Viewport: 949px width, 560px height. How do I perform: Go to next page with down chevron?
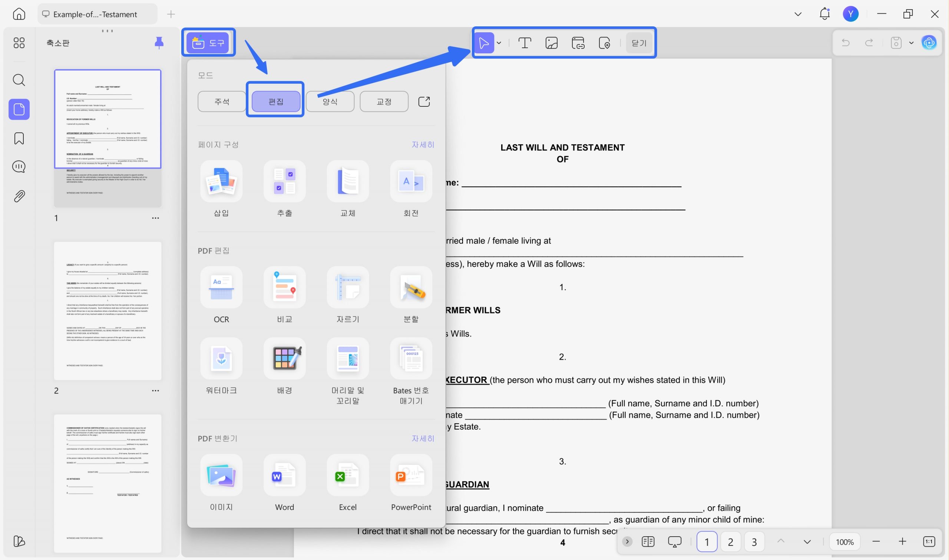click(807, 542)
